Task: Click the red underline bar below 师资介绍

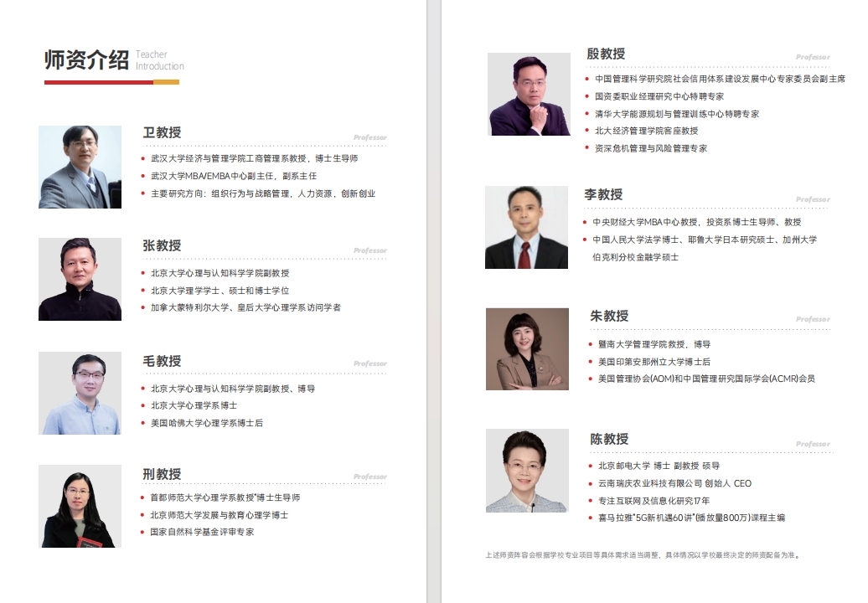Action: click(99, 82)
